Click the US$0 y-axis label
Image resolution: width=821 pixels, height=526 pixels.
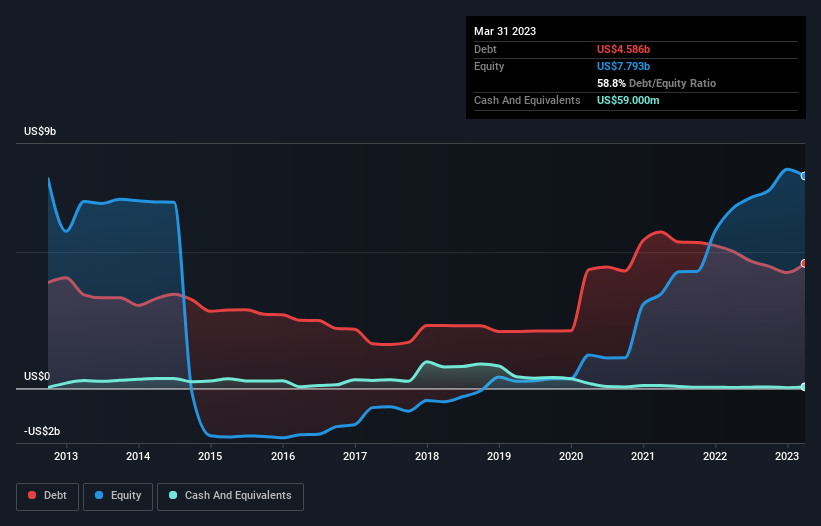(x=37, y=376)
